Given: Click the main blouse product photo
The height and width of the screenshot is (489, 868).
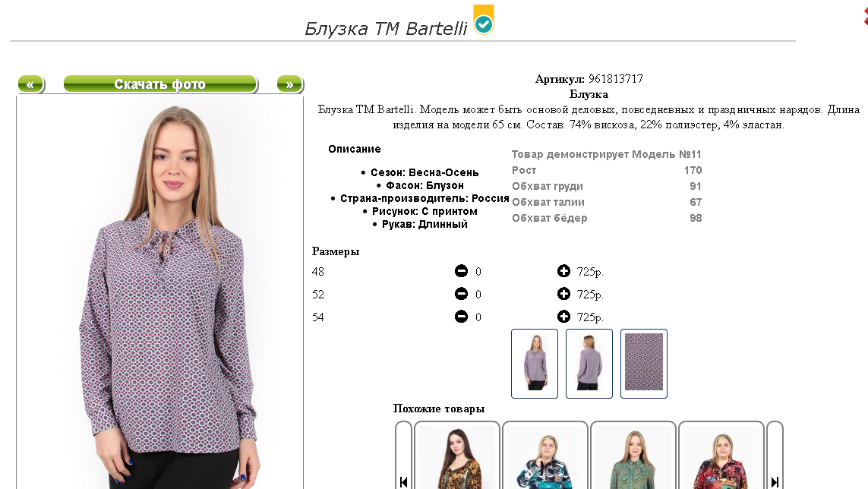Looking at the screenshot, I should click(x=160, y=292).
